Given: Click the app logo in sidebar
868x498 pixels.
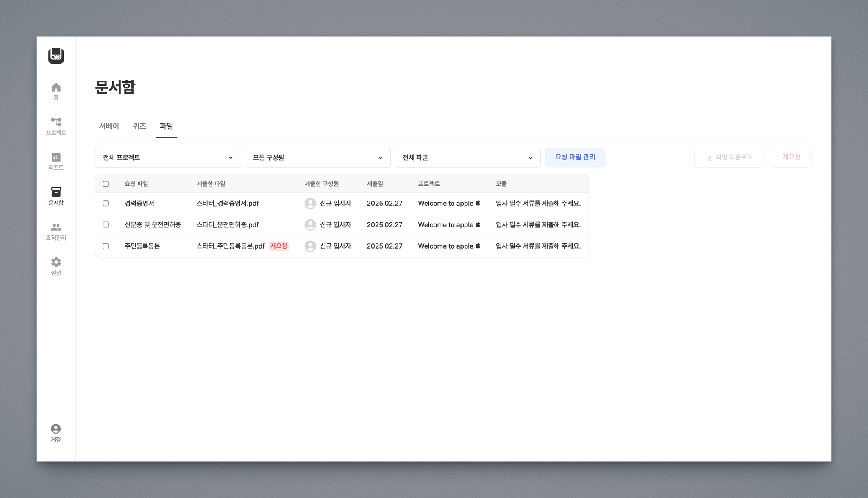Looking at the screenshot, I should 56,56.
